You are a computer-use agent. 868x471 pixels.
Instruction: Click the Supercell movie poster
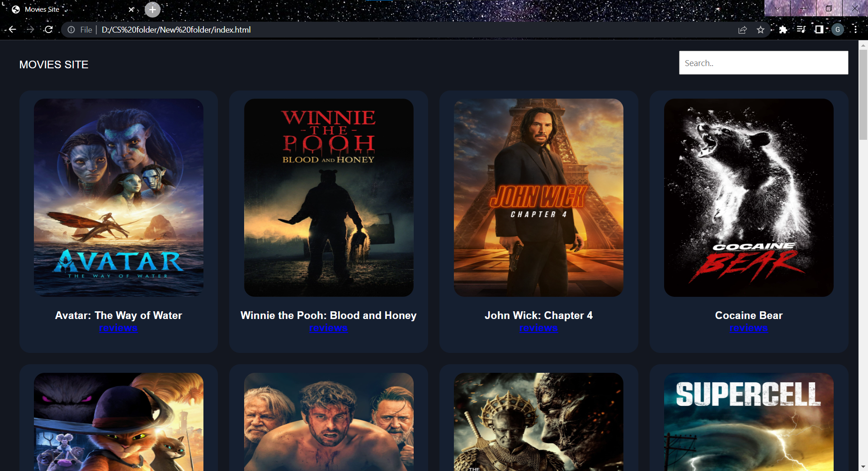coord(749,422)
